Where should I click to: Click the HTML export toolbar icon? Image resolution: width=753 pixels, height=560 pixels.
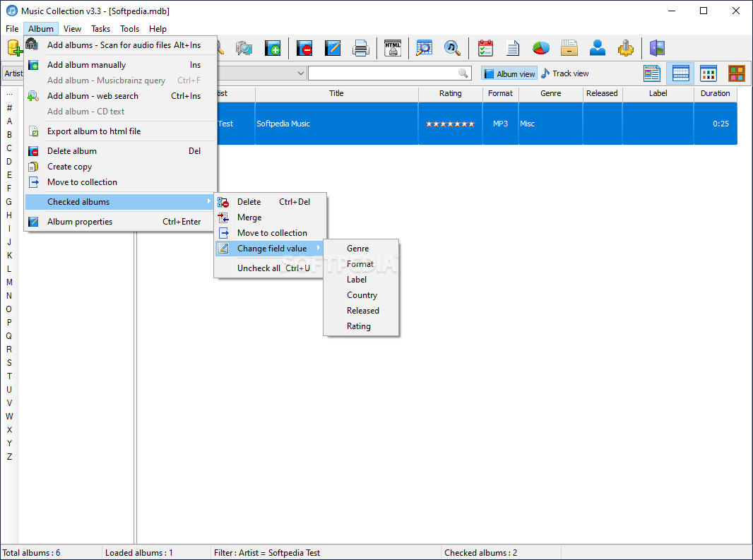393,48
